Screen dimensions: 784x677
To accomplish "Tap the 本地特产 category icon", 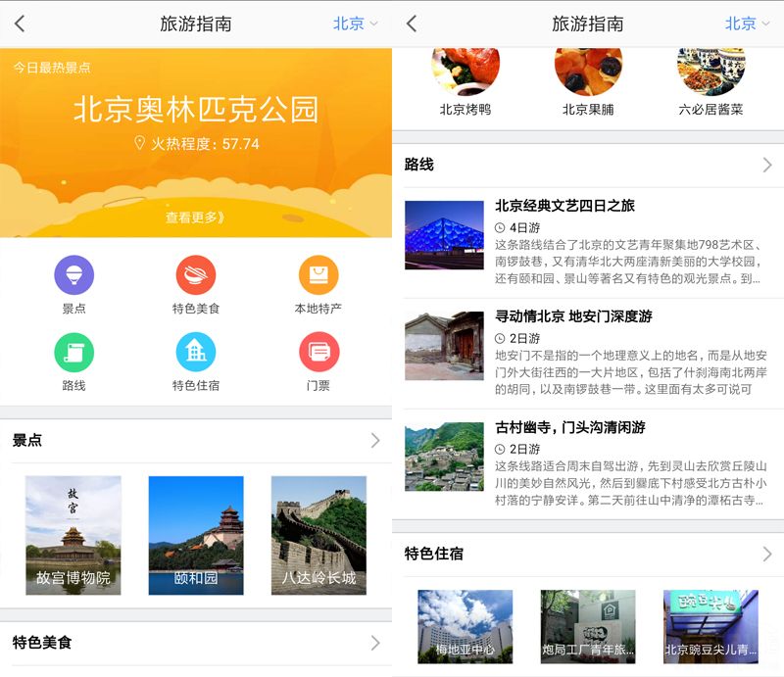I will tap(318, 277).
